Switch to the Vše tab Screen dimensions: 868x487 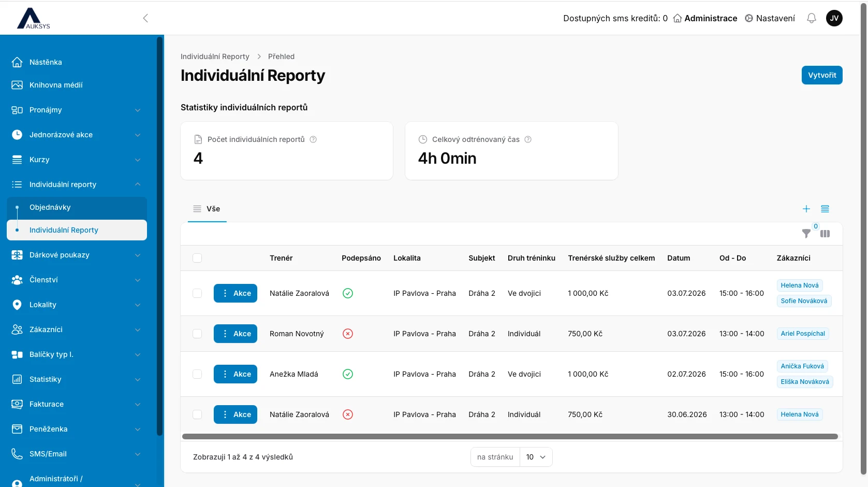click(207, 209)
